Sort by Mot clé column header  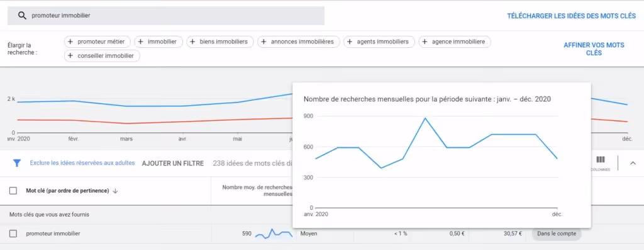72,191
